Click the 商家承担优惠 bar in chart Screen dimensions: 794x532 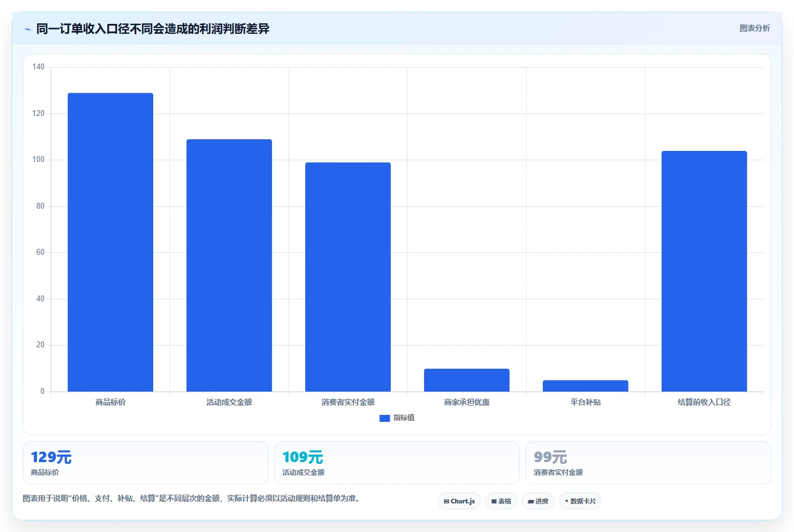(467, 380)
